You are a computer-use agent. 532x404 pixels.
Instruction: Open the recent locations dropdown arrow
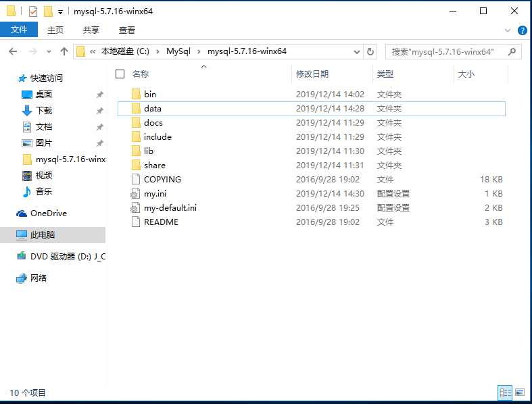(49, 52)
